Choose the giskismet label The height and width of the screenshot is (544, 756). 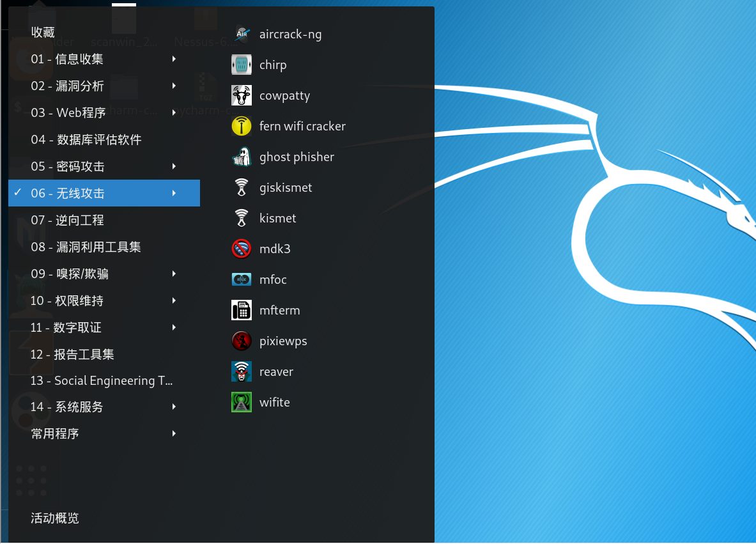[286, 187]
